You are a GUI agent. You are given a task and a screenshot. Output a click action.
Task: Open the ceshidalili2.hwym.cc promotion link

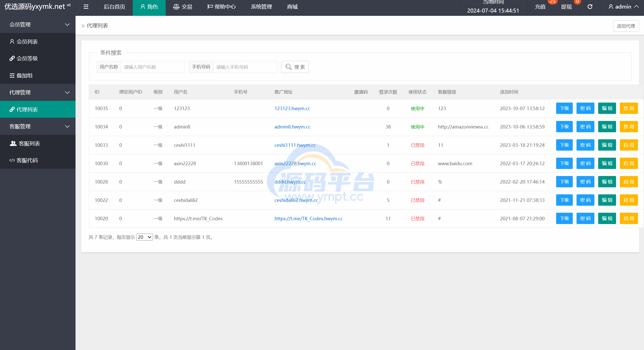click(296, 200)
